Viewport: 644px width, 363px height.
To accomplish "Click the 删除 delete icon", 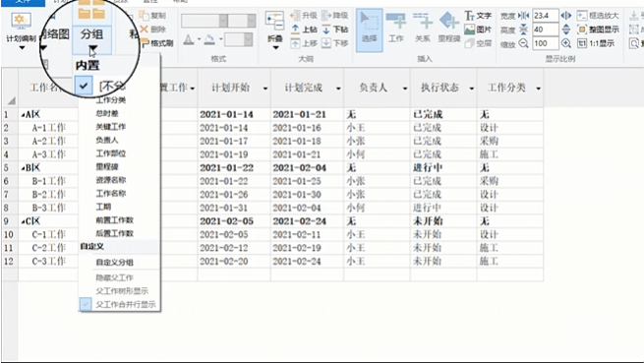I will point(144,30).
